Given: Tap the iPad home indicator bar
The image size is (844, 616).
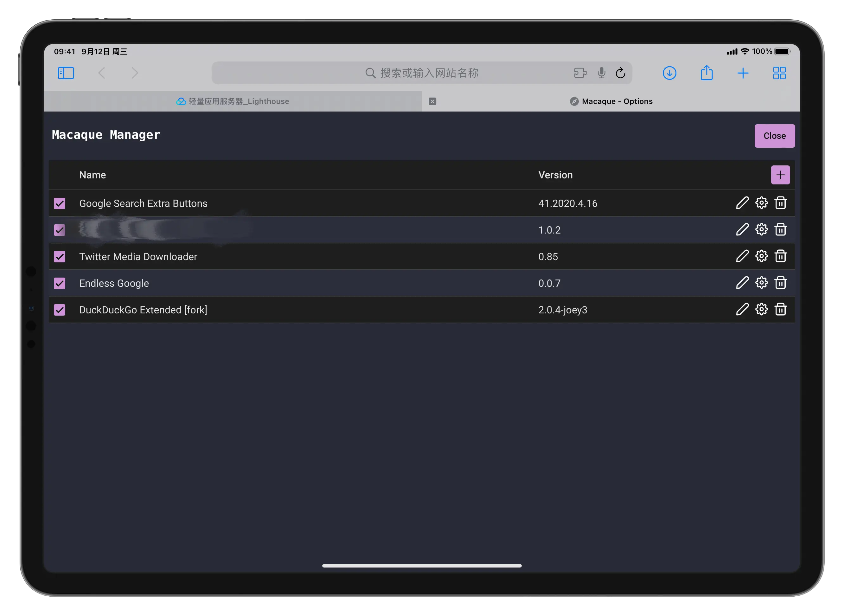Looking at the screenshot, I should (x=422, y=566).
